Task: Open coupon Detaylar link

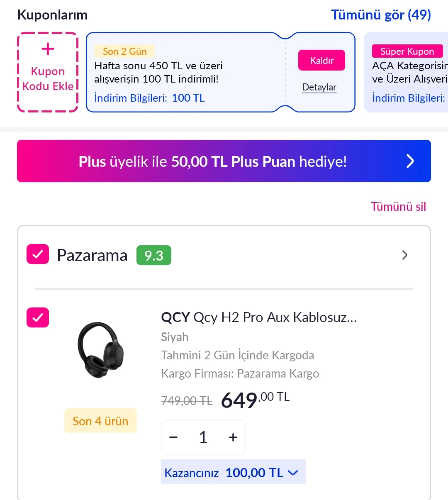Action: point(319,87)
